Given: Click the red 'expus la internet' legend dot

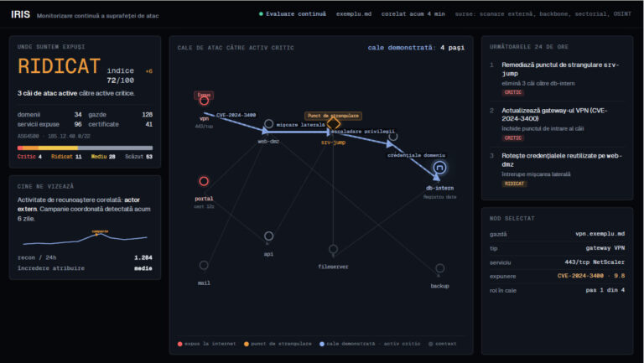Looking at the screenshot, I should [180, 344].
